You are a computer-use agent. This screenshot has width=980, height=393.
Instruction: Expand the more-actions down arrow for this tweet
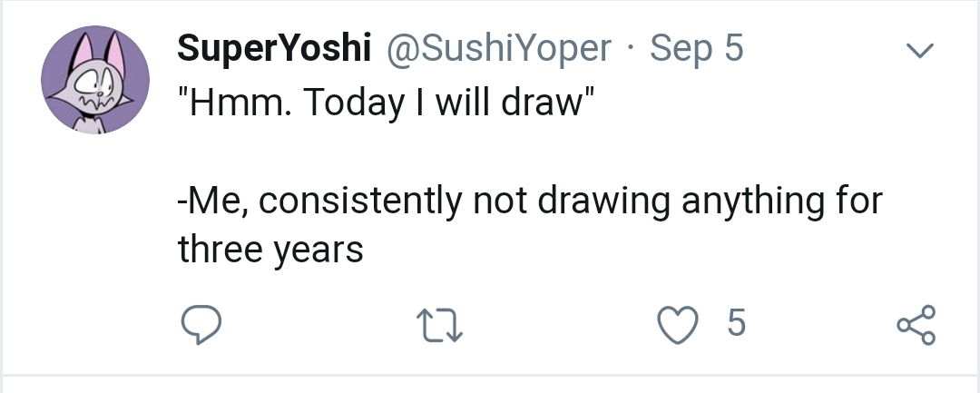pyautogui.click(x=922, y=52)
